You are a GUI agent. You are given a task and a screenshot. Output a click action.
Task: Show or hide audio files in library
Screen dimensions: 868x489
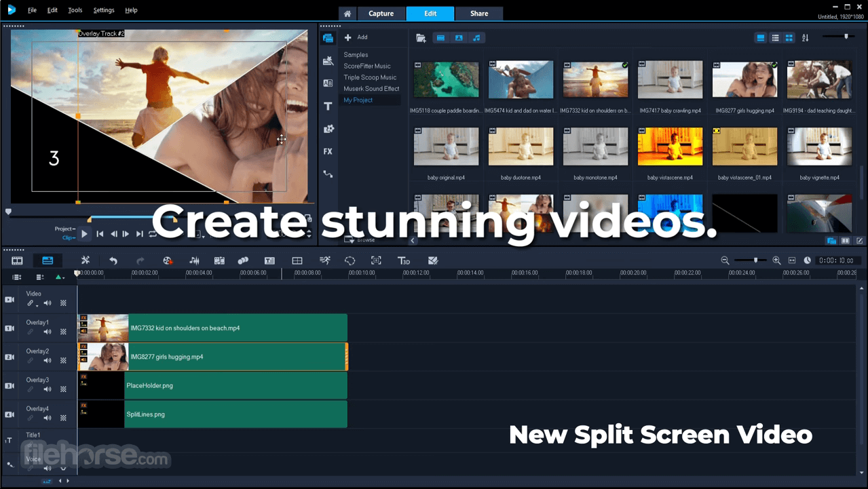476,38
